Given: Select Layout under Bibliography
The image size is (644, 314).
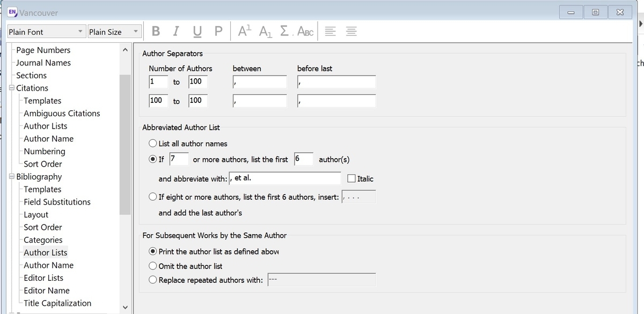Looking at the screenshot, I should pyautogui.click(x=36, y=215).
